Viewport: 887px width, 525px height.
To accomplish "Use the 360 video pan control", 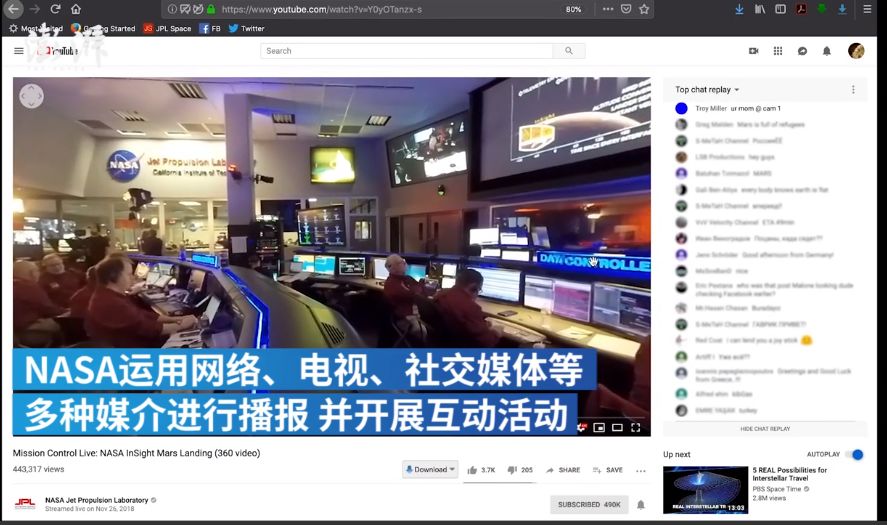I will tap(31, 96).
